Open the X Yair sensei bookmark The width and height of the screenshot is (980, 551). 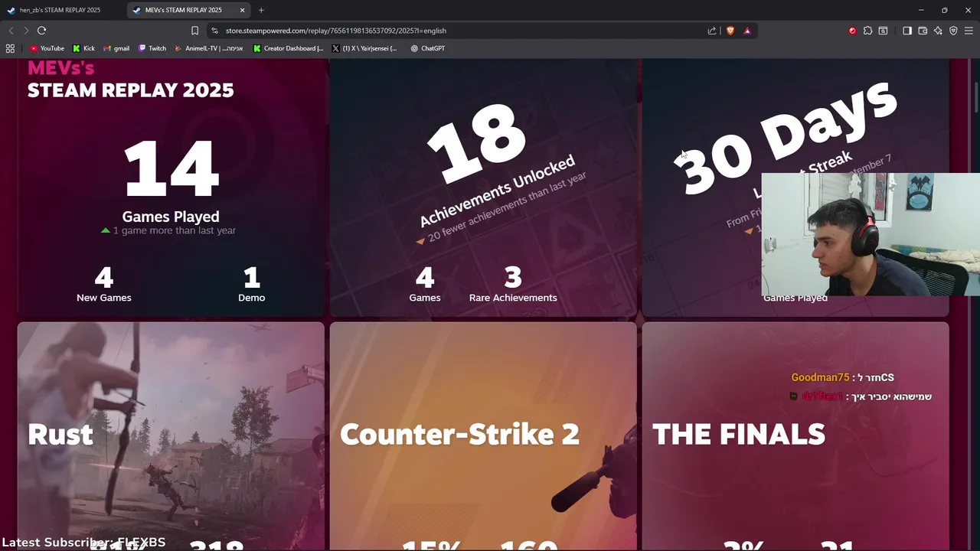tap(364, 48)
